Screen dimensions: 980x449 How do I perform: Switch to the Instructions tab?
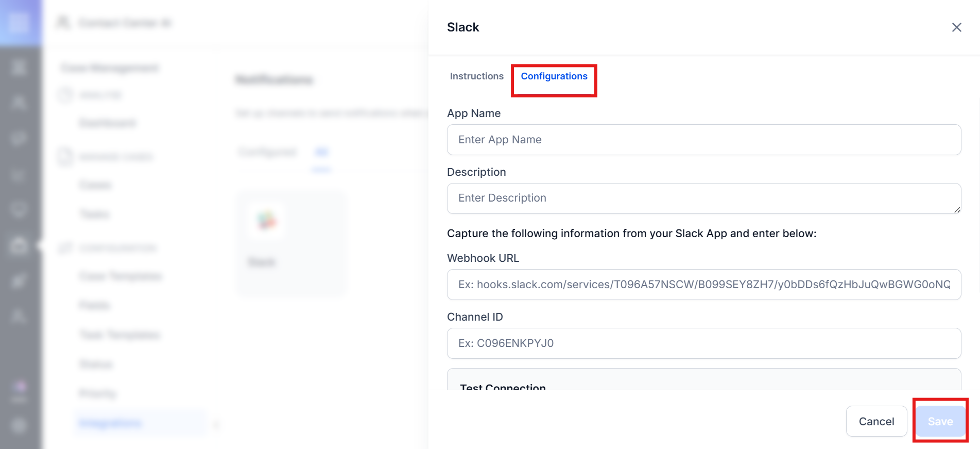476,76
